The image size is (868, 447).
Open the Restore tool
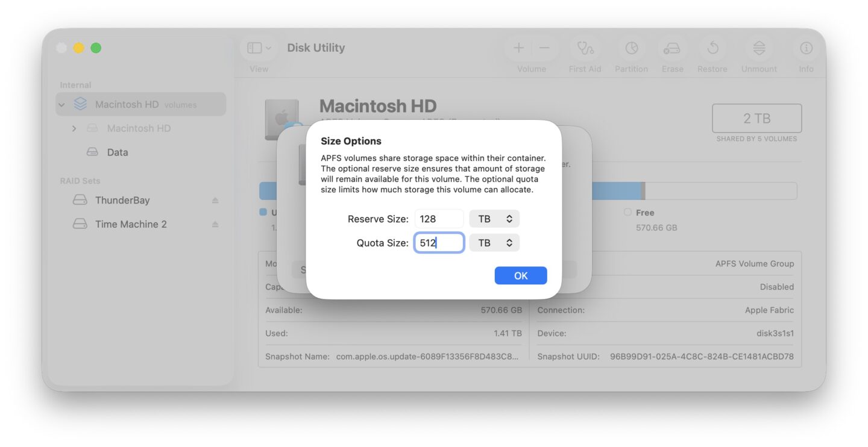pos(712,48)
